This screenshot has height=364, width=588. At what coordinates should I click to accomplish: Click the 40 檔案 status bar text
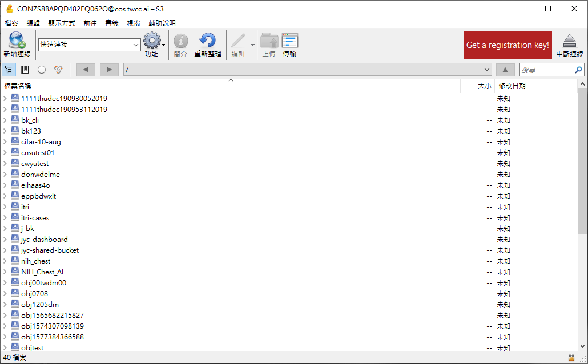(x=15, y=358)
